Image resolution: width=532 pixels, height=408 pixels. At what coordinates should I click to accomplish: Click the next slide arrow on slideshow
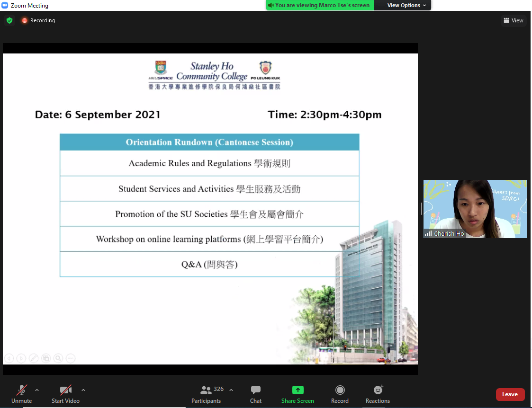click(x=21, y=358)
